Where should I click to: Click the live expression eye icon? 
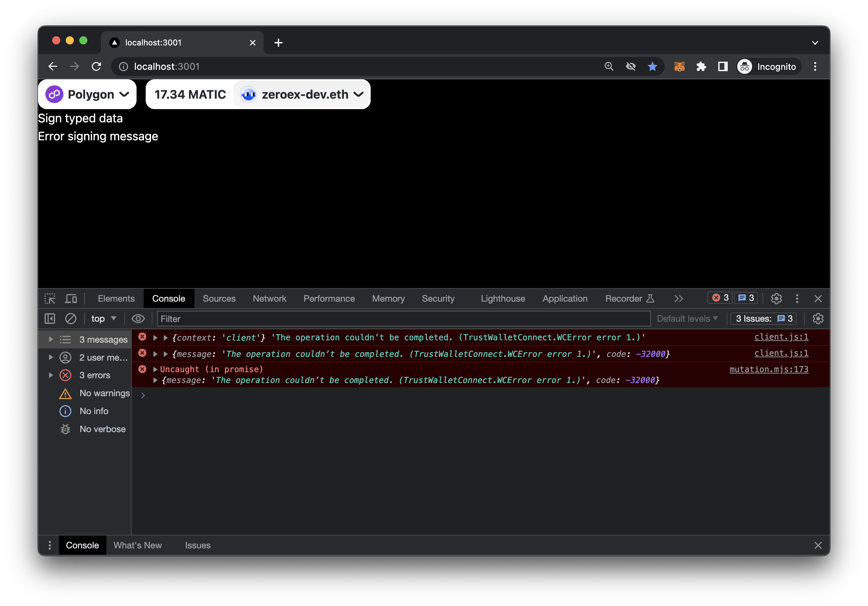[138, 319]
